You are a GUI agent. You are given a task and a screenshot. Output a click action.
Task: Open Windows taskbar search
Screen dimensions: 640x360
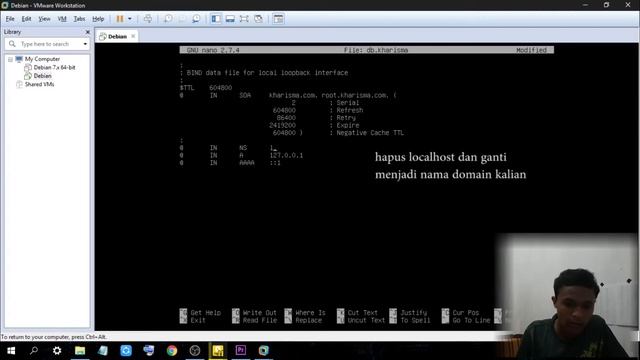[x=34, y=351]
